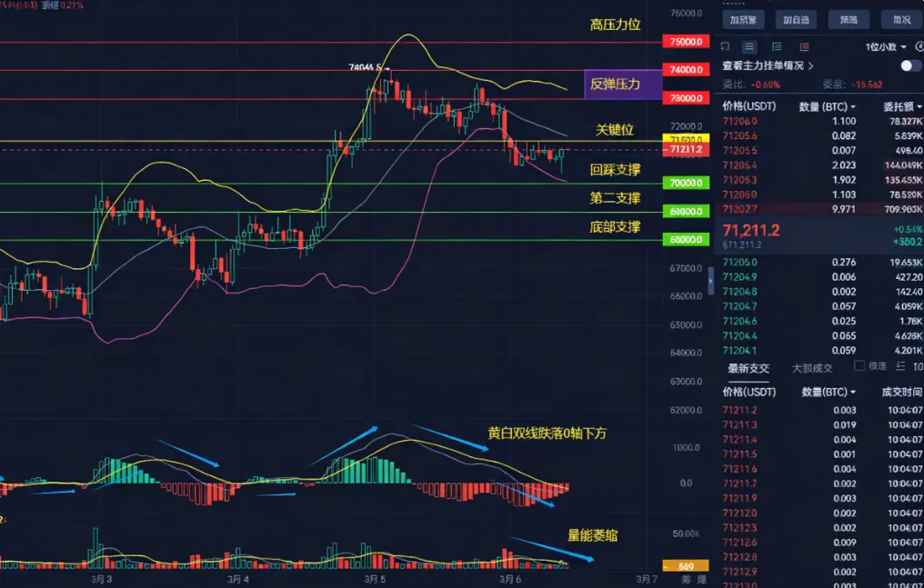This screenshot has width=924, height=588.
Task: Select sell order row with quantity 2.023
Action: 819,165
